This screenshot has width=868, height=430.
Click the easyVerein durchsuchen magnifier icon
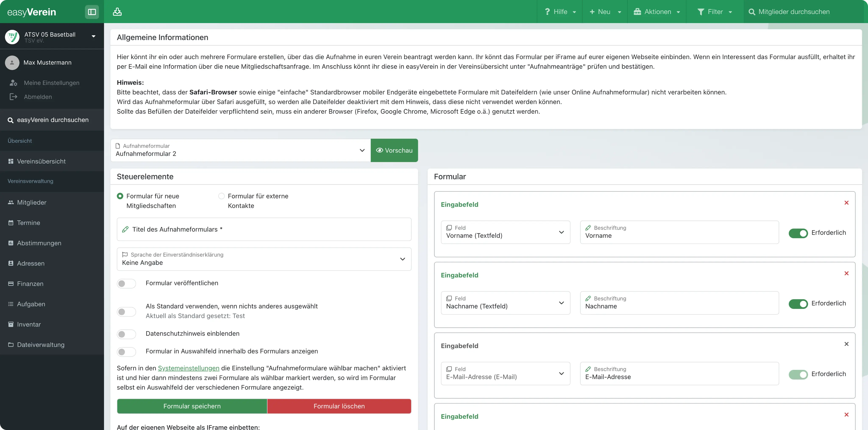[x=10, y=120]
